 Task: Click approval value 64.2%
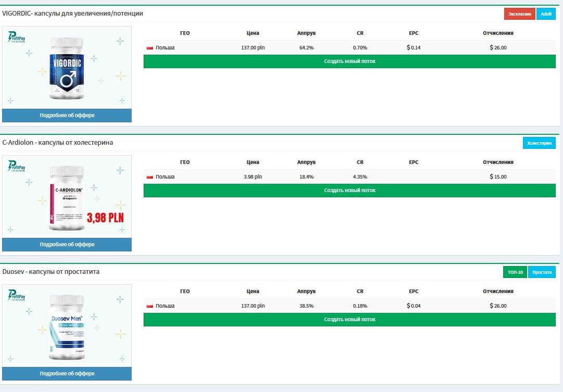click(x=306, y=48)
